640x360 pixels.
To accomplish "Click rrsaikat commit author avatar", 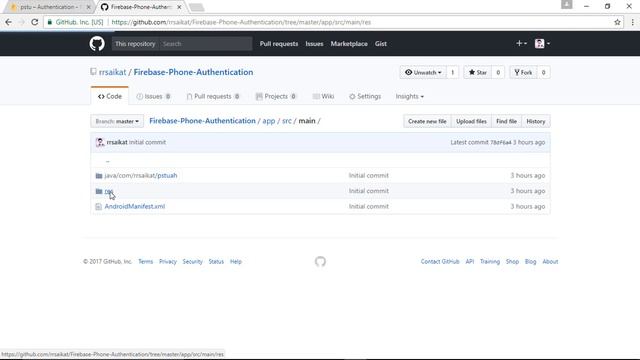I will click(100, 142).
